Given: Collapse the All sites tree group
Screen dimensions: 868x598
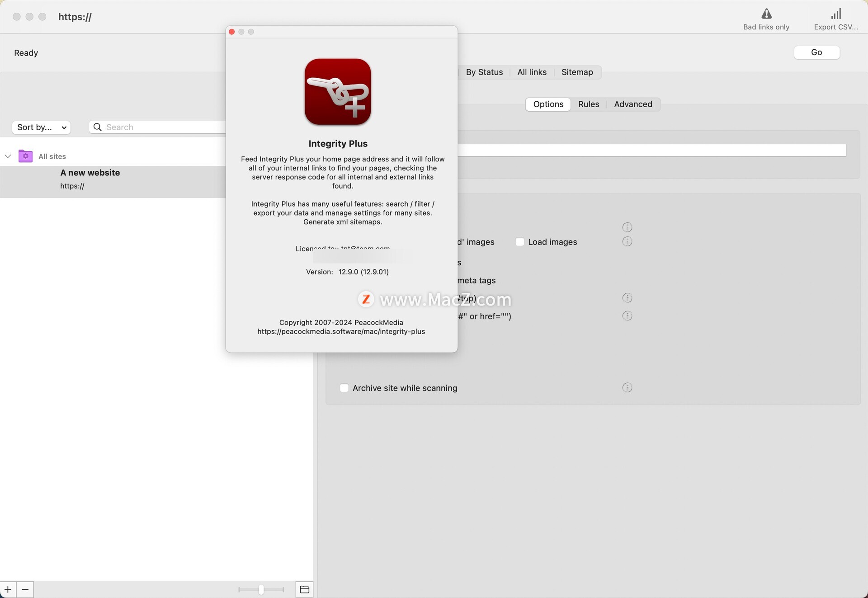Looking at the screenshot, I should coord(8,156).
